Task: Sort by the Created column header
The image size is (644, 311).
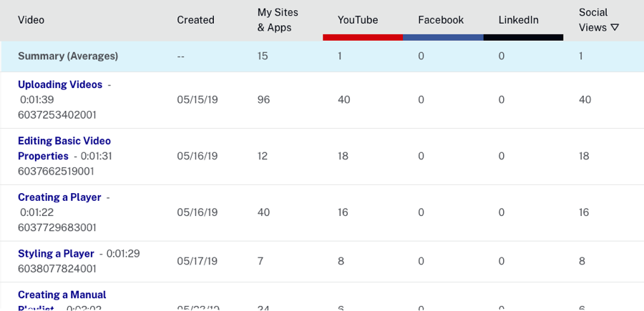Action: point(195,20)
